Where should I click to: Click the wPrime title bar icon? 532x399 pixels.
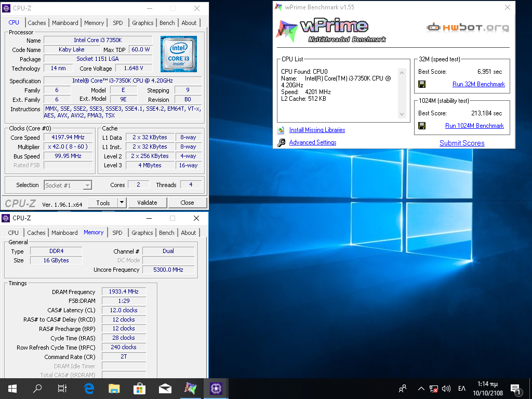[278, 7]
